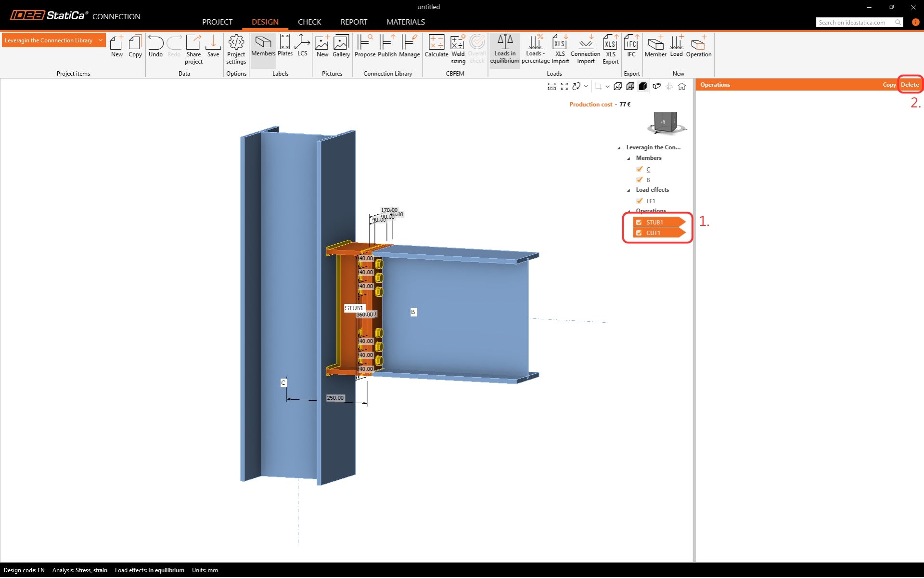This screenshot has height=578, width=924.
Task: Collapse the Load effects tree node
Action: (629, 190)
